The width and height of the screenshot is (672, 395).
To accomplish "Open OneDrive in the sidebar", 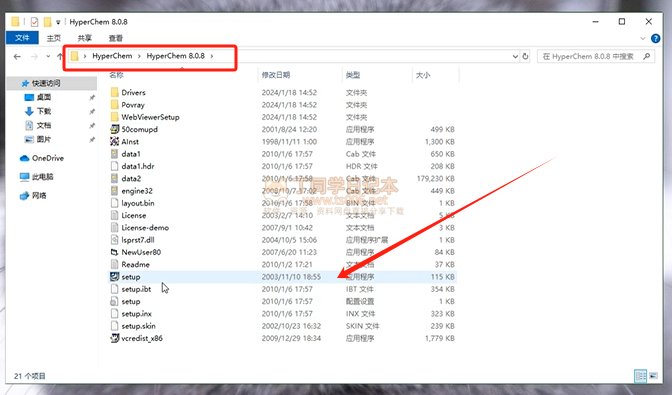I will [x=42, y=158].
